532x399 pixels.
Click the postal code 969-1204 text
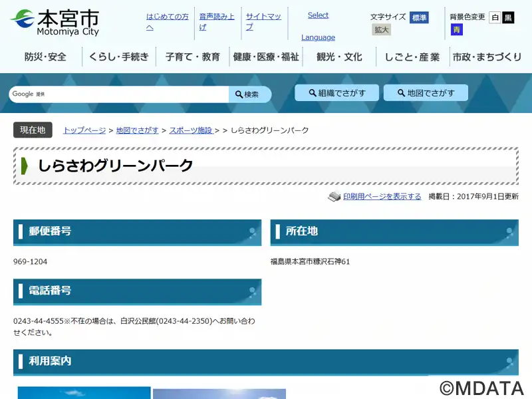(30, 261)
